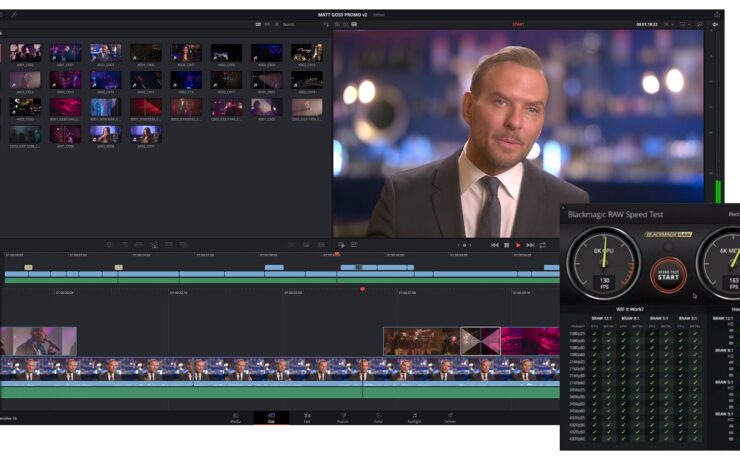Switch media pool to thumbnail view
Viewport: 740px width, 460px height.
(258, 24)
